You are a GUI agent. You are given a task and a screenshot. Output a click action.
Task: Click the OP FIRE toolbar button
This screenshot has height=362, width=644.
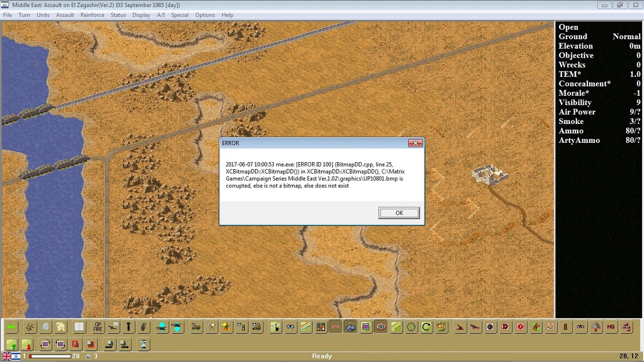click(98, 327)
